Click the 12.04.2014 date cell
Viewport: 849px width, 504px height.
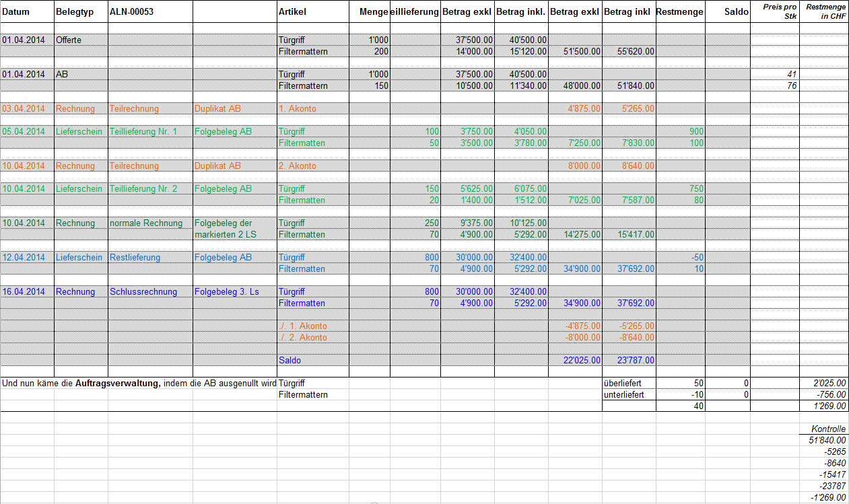point(27,257)
